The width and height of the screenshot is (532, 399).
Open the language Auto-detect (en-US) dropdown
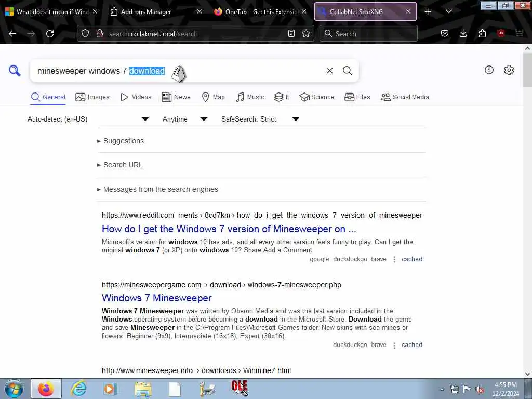click(88, 119)
